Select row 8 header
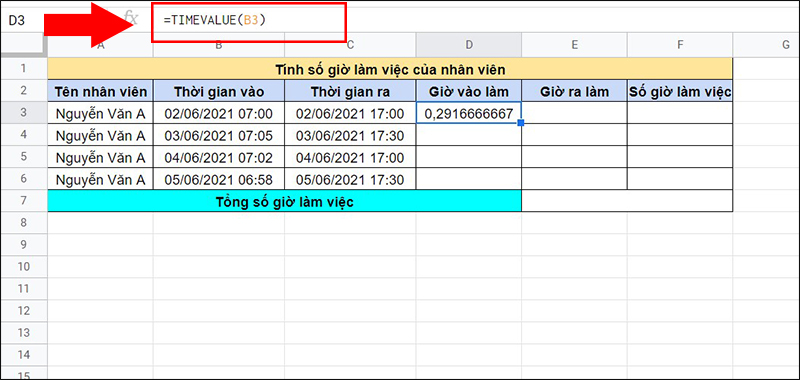The height and width of the screenshot is (380, 800). click(x=24, y=223)
